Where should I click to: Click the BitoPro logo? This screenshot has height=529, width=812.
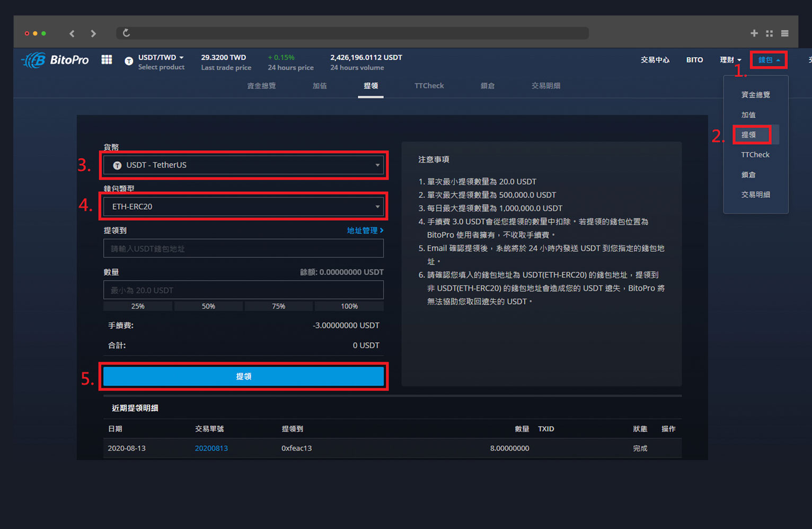[x=55, y=60]
